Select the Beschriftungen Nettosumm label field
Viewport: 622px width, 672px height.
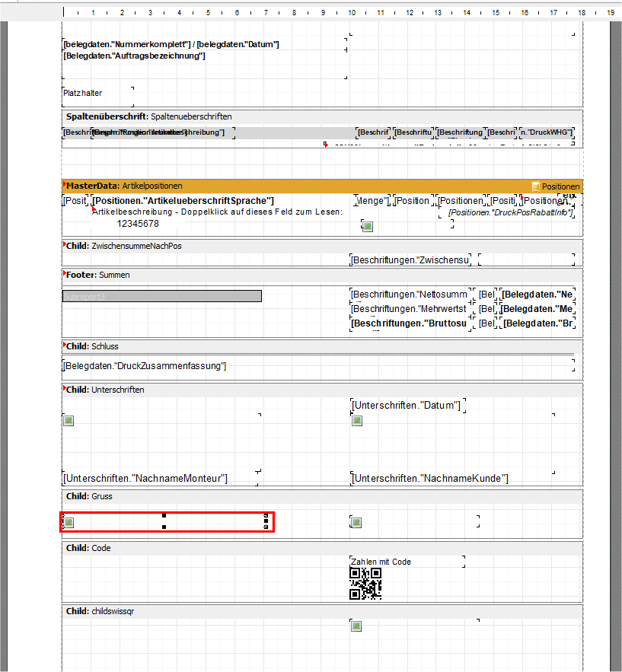(x=410, y=295)
